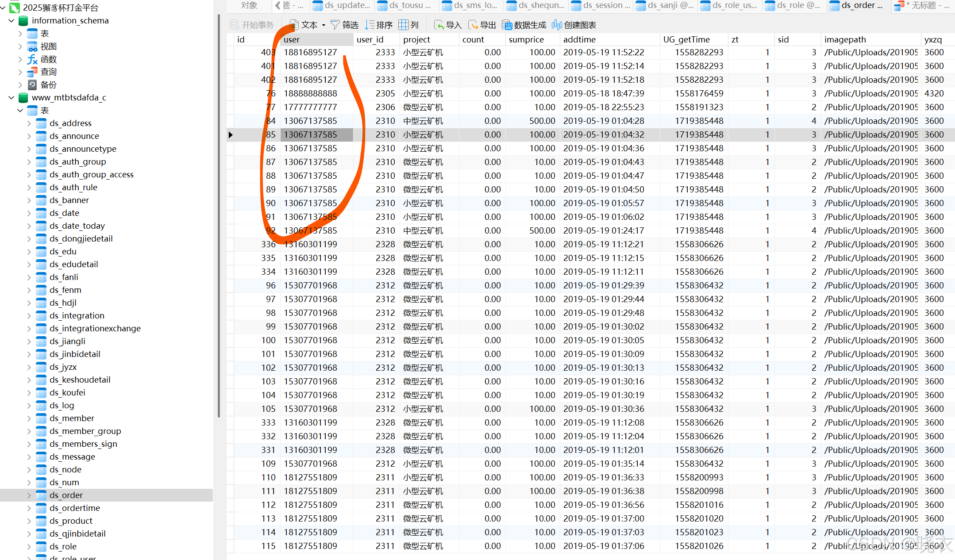Viewport: 955px width, 560px height.
Task: Open the 数据生成 data generation tool
Action: 507,25
